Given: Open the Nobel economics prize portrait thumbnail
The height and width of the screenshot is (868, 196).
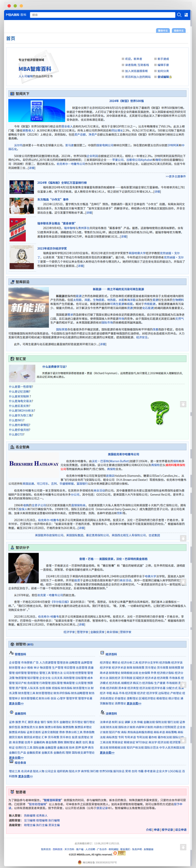Looking at the screenshot, I should point(22,257).
